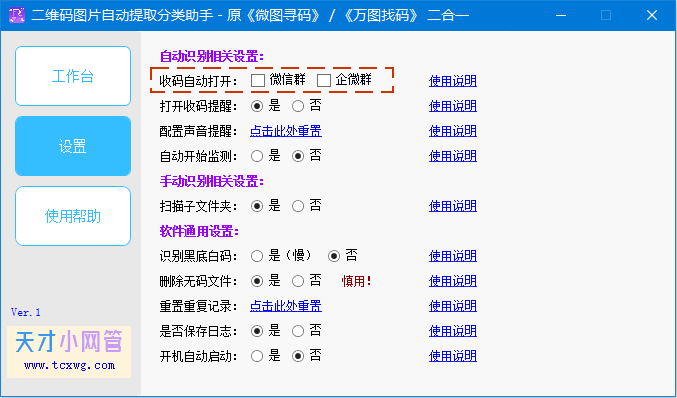This screenshot has width=677, height=398.
Task: Open 使用说明 for 重置重复记录
Action: click(452, 306)
